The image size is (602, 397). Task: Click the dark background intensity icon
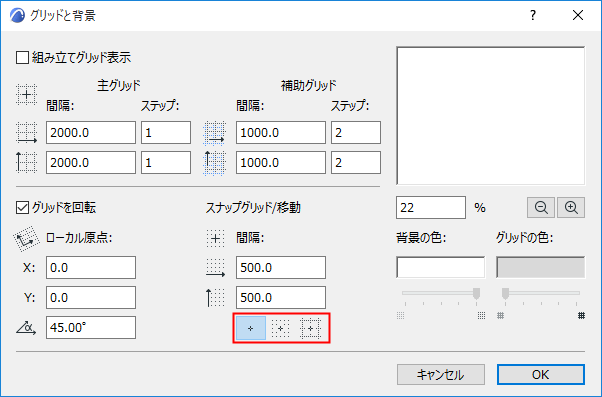(481, 316)
